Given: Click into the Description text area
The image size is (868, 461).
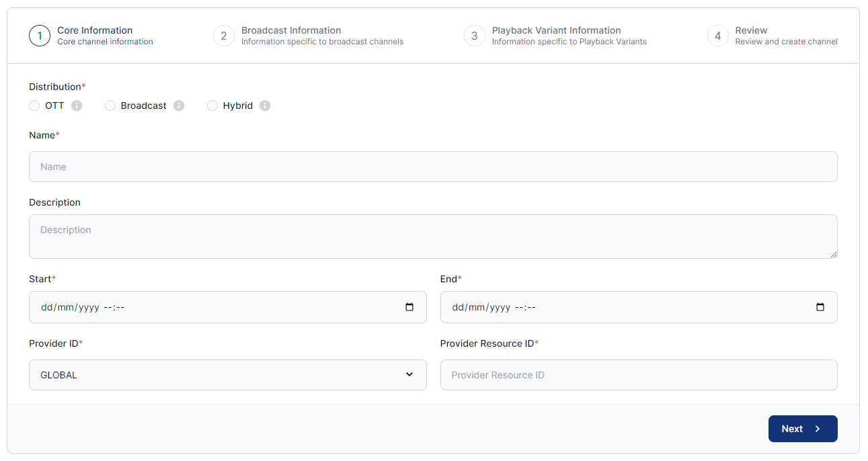Looking at the screenshot, I should (x=433, y=237).
